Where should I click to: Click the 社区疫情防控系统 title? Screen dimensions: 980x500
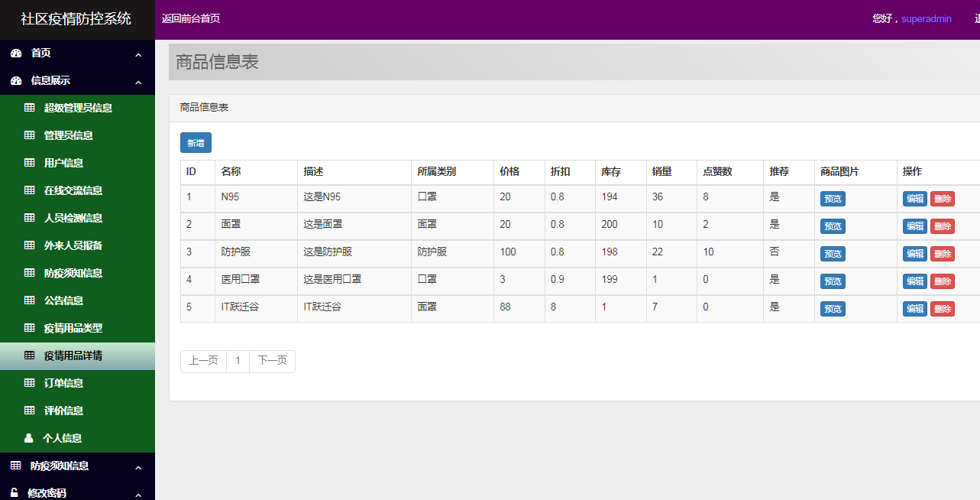76,19
